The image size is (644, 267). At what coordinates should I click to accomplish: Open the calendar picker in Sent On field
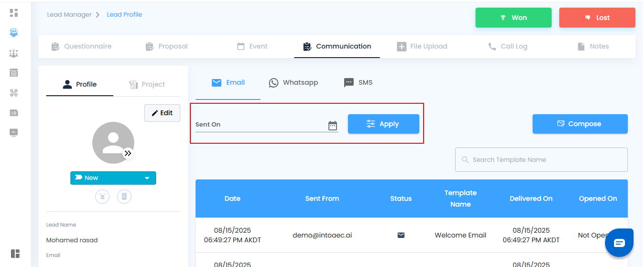point(333,125)
